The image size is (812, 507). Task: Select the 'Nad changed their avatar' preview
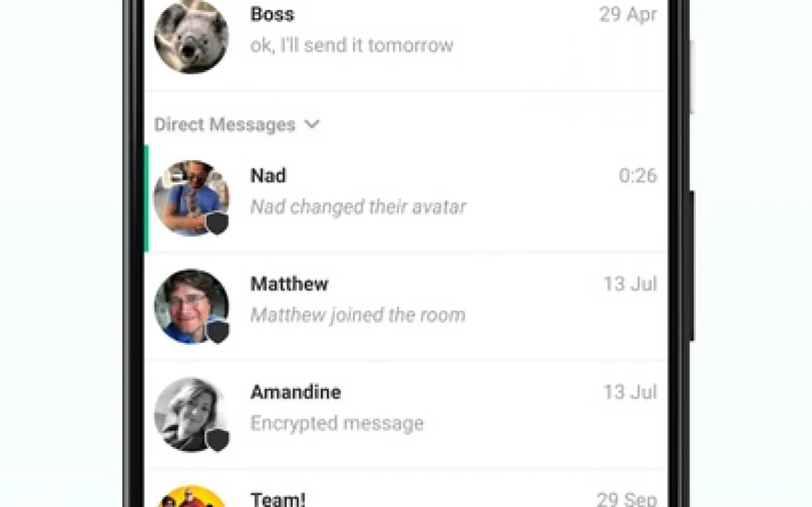359,207
